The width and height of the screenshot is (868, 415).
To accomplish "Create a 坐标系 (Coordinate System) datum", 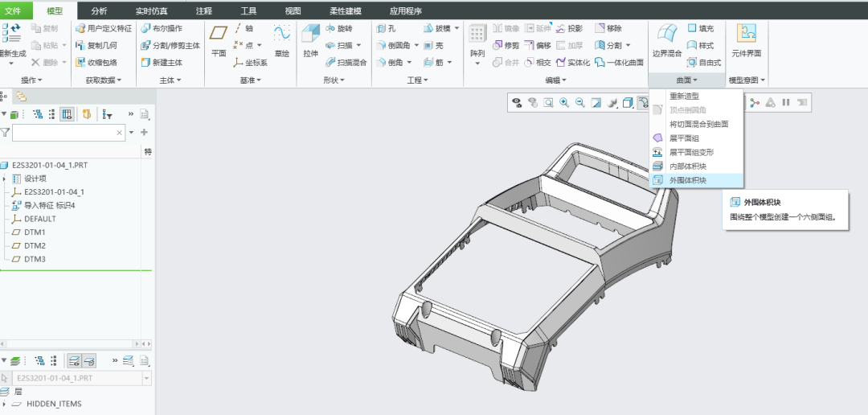I will [250, 63].
